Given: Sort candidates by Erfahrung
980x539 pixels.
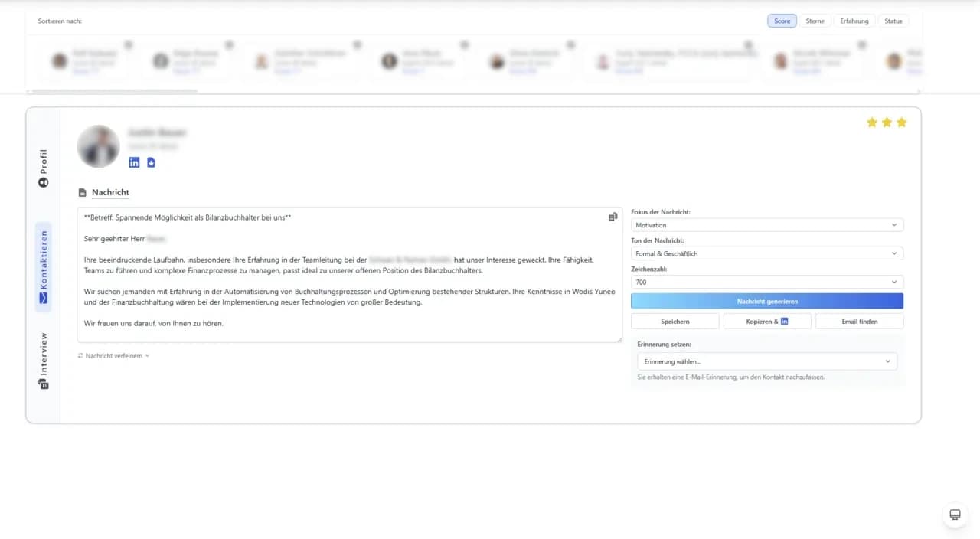Looking at the screenshot, I should (x=854, y=21).
